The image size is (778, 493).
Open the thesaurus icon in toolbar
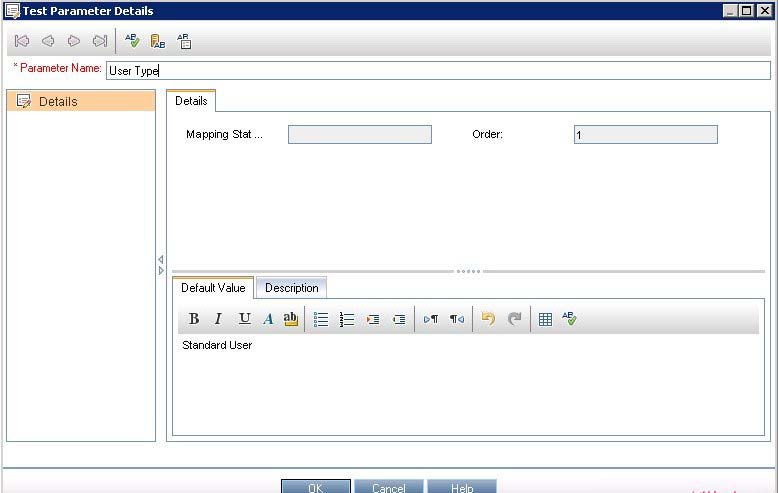pyautogui.click(x=158, y=41)
